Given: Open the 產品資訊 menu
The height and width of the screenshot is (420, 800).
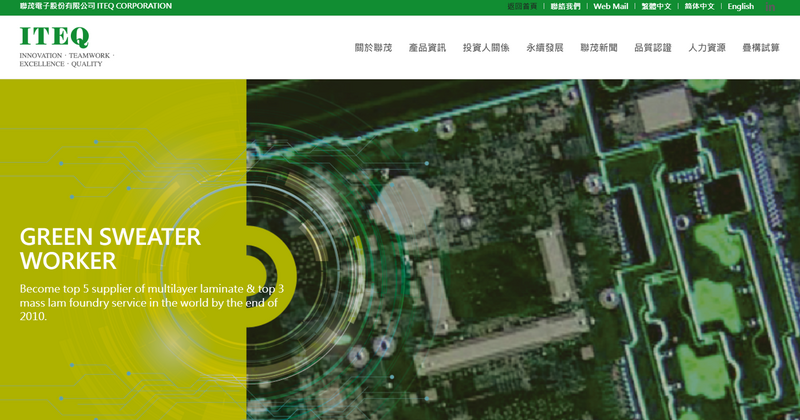Looking at the screenshot, I should (x=428, y=48).
